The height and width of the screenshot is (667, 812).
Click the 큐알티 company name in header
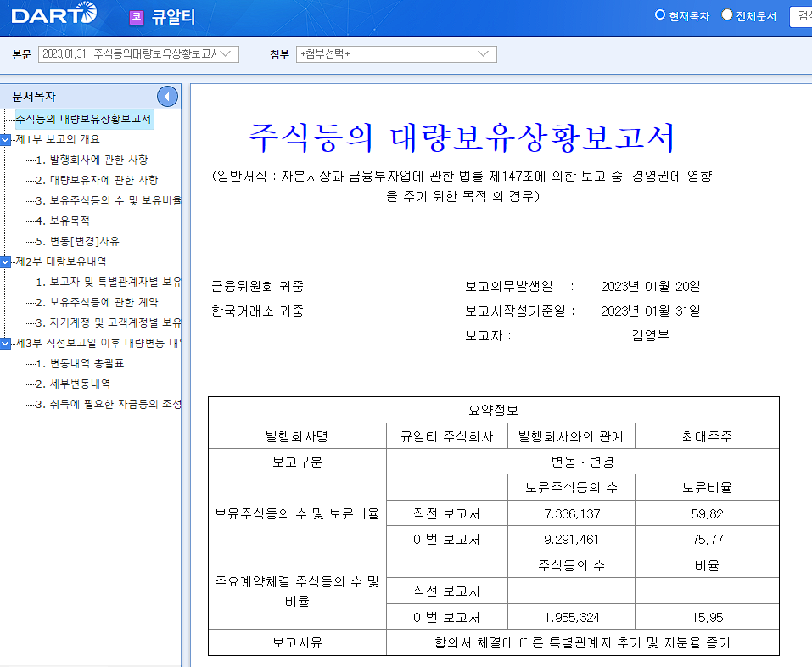tap(174, 16)
